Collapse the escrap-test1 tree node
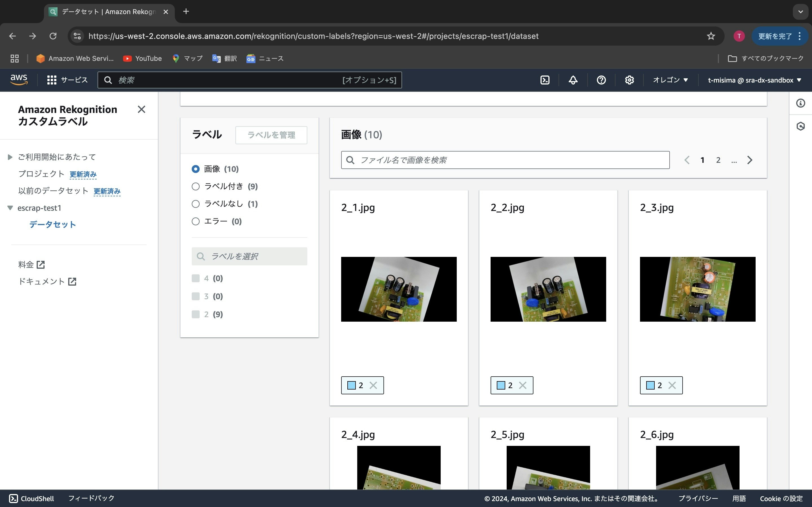812x507 pixels. [10, 208]
